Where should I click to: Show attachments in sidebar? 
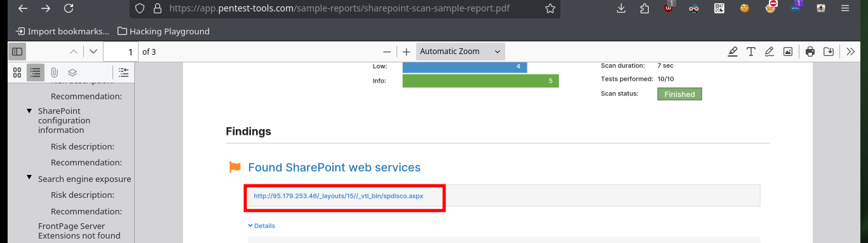point(54,73)
